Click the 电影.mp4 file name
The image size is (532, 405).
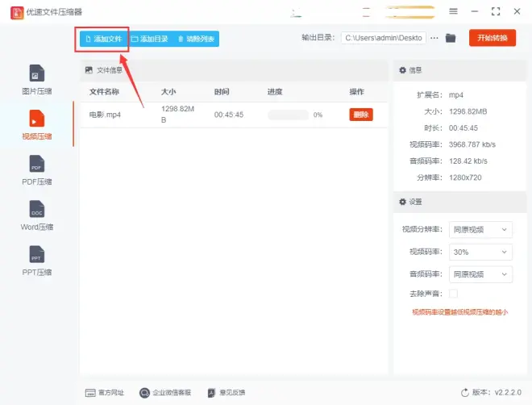[x=105, y=115]
